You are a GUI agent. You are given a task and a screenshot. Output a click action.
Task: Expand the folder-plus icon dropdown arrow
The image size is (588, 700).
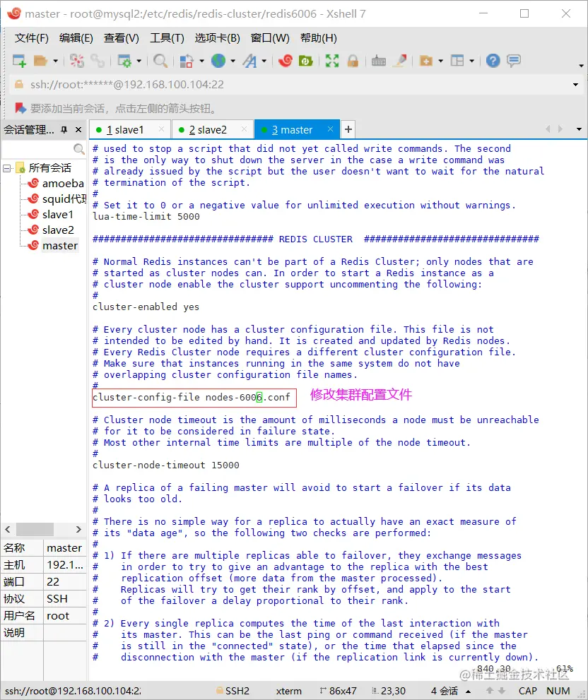tap(440, 61)
